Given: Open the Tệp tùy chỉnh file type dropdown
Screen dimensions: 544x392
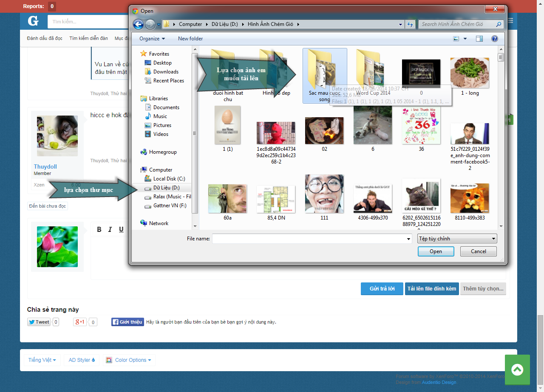Looking at the screenshot, I should [457, 239].
